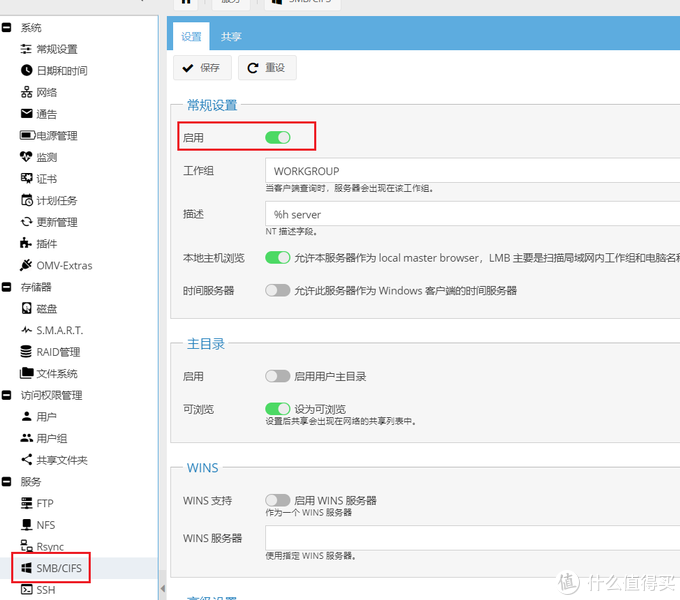The width and height of the screenshot is (680, 600).
Task: Click the heartbeat icon for 监测
Action: coord(26,157)
